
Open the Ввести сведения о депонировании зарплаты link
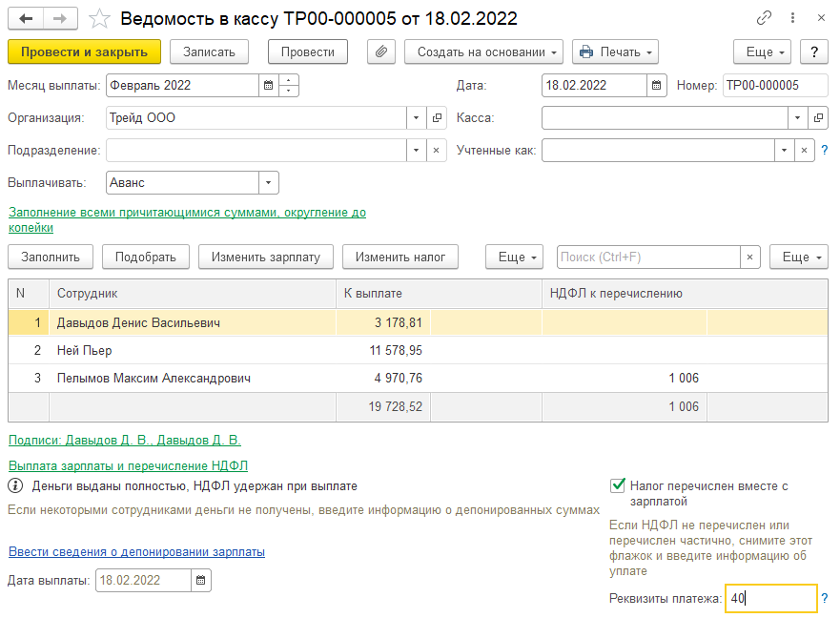point(136,551)
